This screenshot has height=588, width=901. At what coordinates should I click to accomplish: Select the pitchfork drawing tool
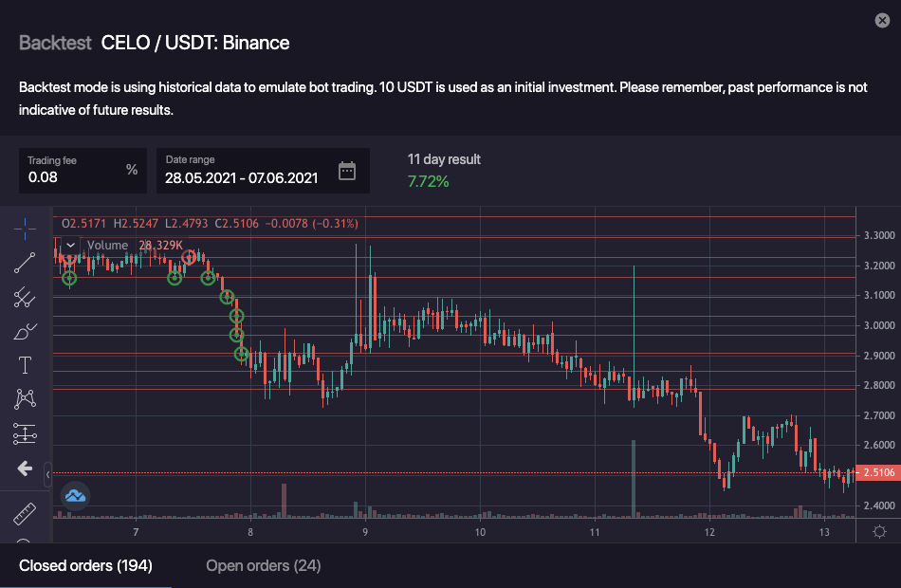pyautogui.click(x=25, y=297)
